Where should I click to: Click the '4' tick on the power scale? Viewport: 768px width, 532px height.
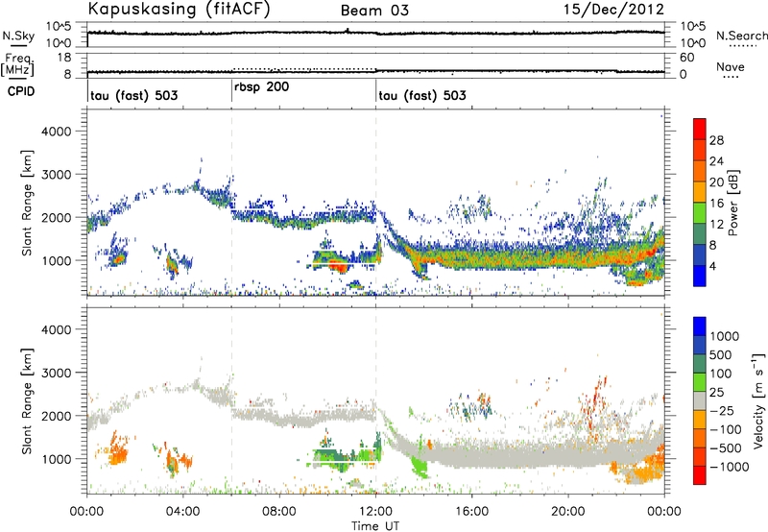[x=712, y=266]
